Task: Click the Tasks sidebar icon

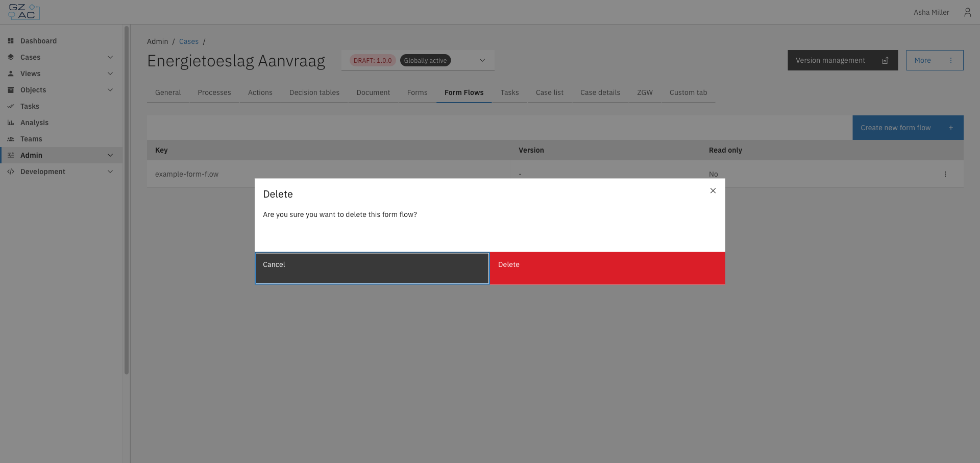Action: click(x=11, y=106)
